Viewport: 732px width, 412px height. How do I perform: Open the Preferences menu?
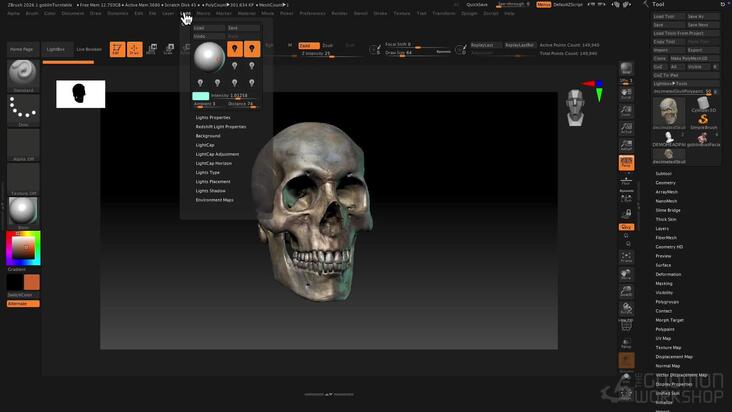point(312,14)
